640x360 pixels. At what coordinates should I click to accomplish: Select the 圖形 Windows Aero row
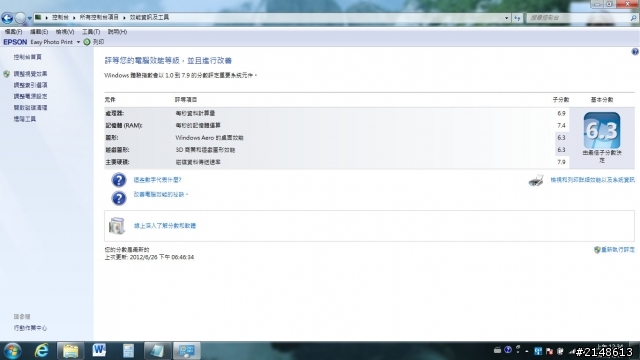[x=337, y=138]
